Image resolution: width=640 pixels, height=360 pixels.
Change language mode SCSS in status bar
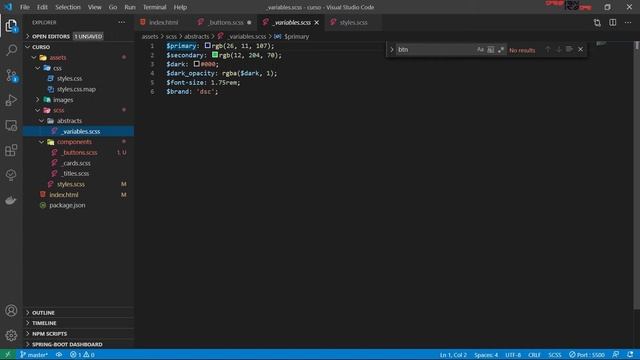point(555,355)
